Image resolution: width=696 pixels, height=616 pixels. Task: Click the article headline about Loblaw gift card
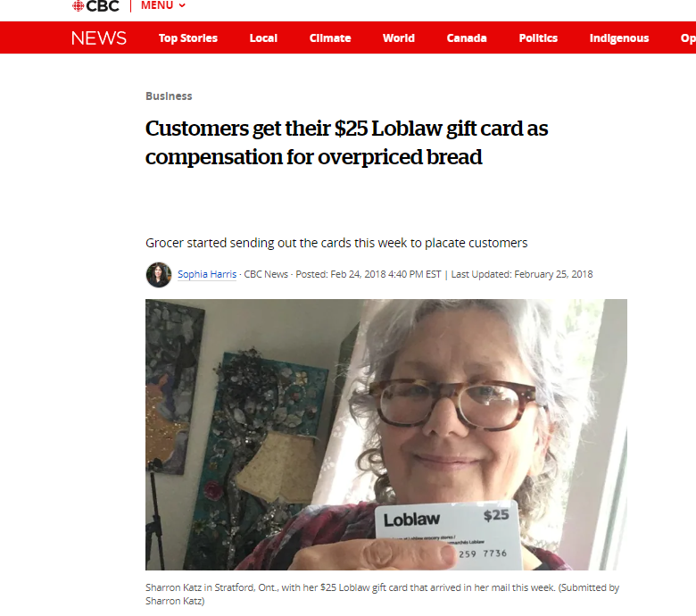coord(347,143)
